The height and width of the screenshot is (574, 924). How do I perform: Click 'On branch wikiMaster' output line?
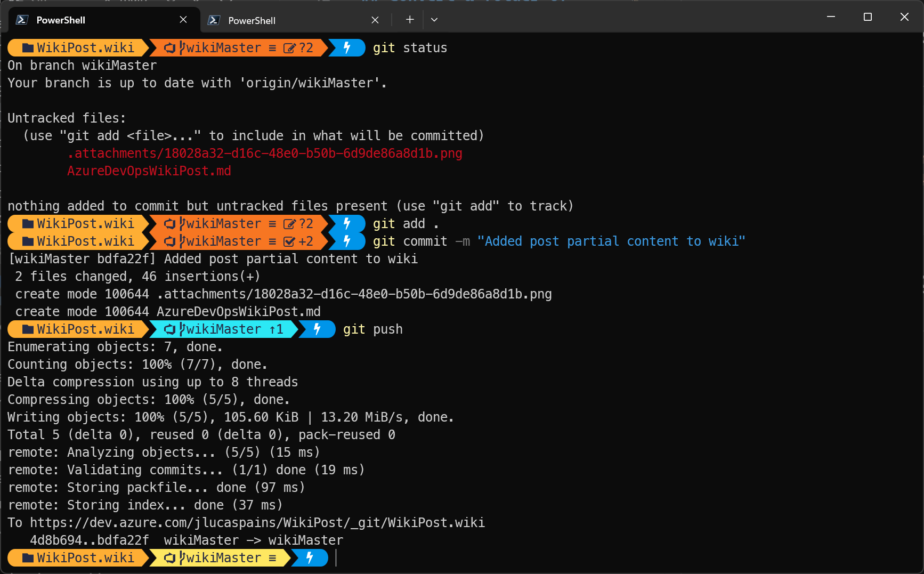(82, 66)
